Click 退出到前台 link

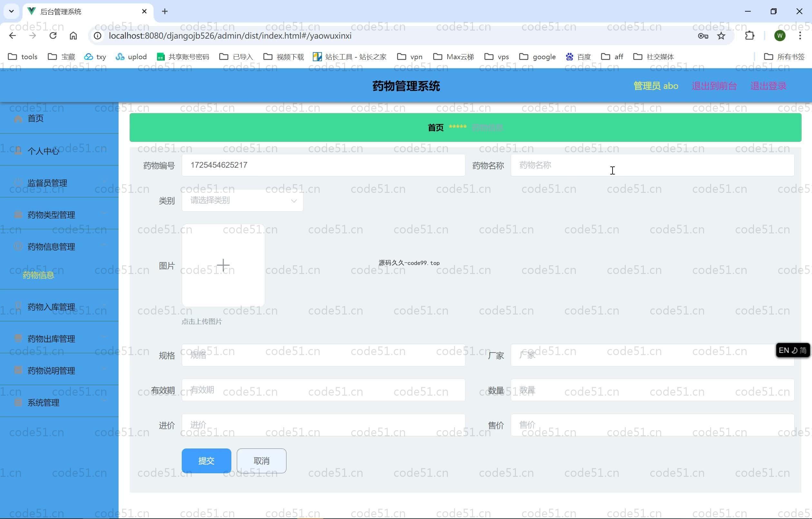click(714, 86)
